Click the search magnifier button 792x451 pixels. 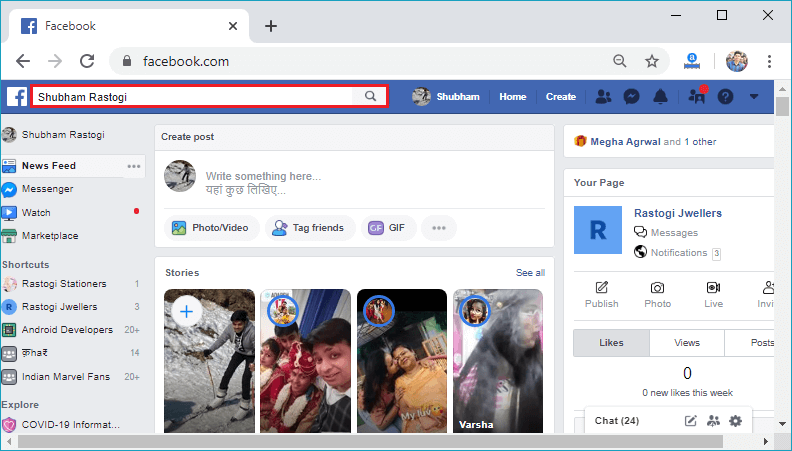pyautogui.click(x=370, y=96)
